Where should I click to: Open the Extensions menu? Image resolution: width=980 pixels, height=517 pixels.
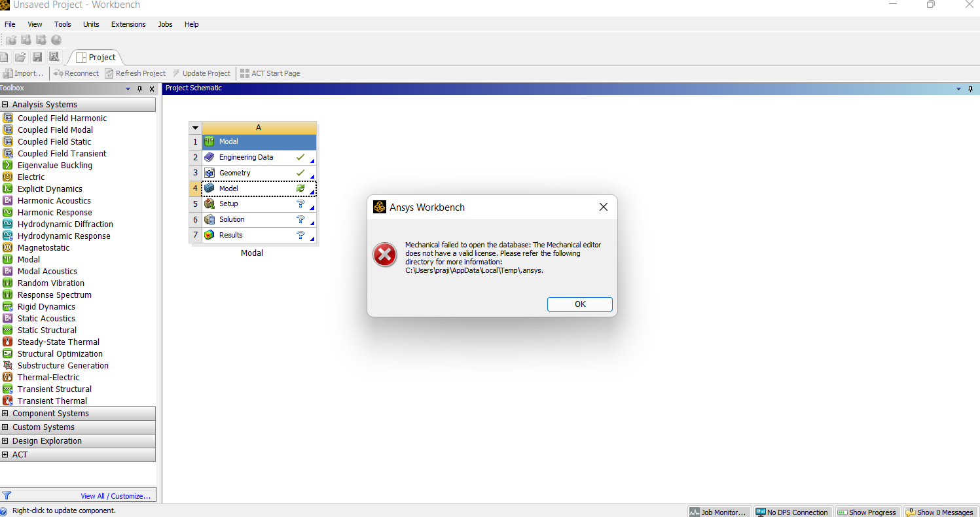128,24
